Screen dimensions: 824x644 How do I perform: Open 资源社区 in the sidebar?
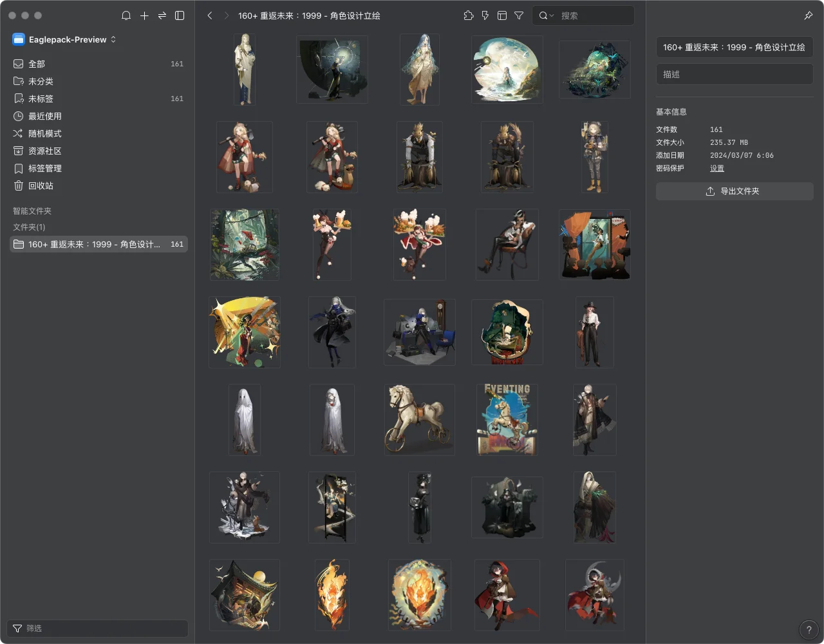pyautogui.click(x=98, y=151)
